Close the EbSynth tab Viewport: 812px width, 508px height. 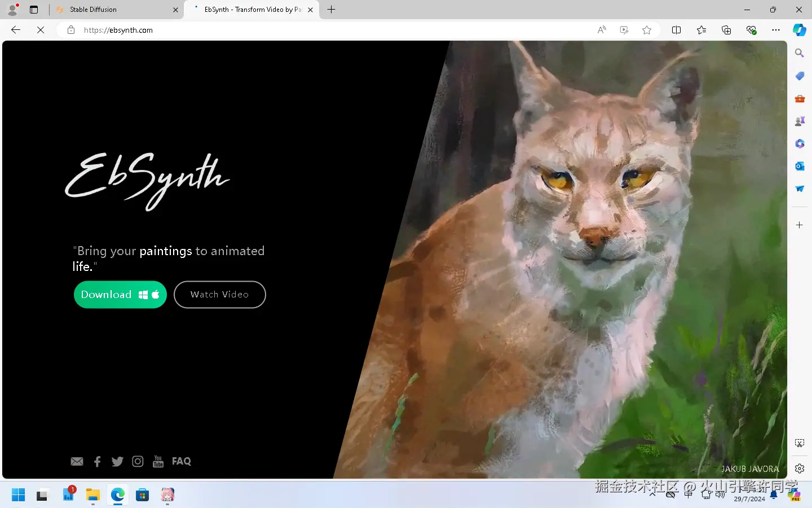(x=310, y=10)
